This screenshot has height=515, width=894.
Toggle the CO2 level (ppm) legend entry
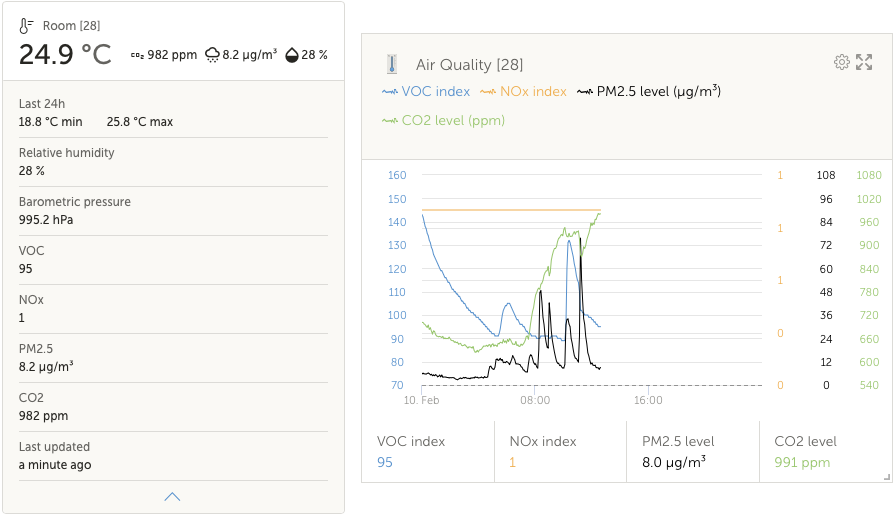pyautogui.click(x=444, y=121)
